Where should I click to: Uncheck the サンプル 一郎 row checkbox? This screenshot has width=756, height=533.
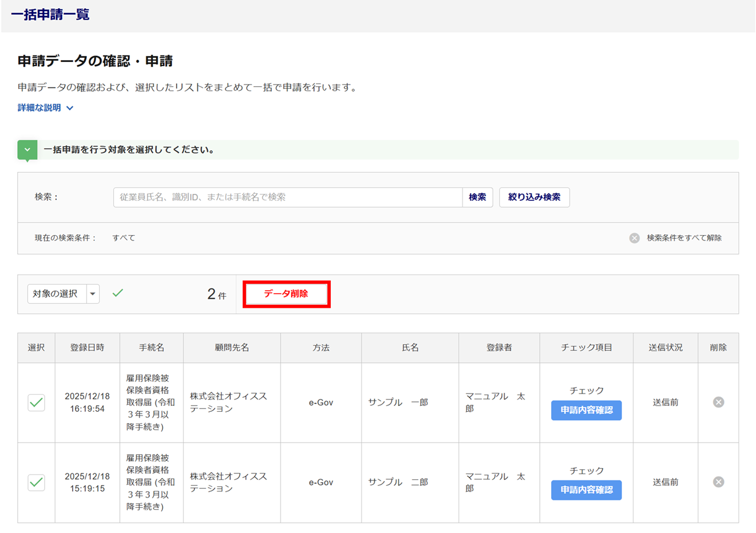(x=37, y=402)
